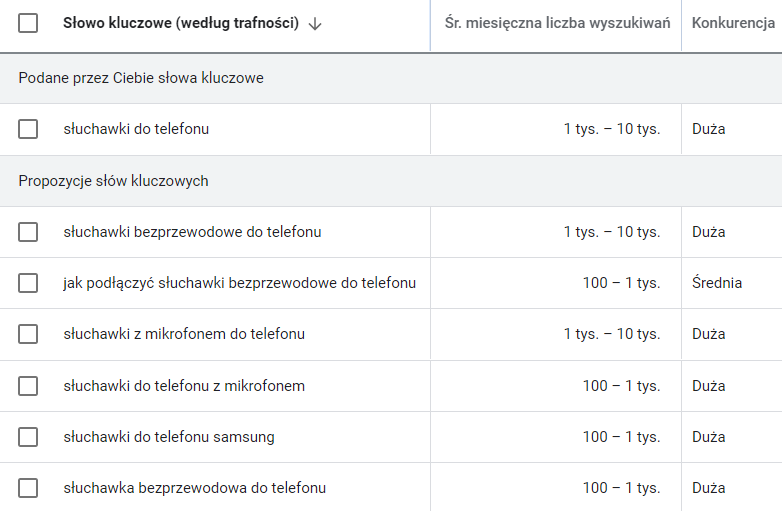The image size is (782, 511).
Task: Select checkbox for słuchawki do telefonu z mikrofonem
Action: tap(28, 386)
